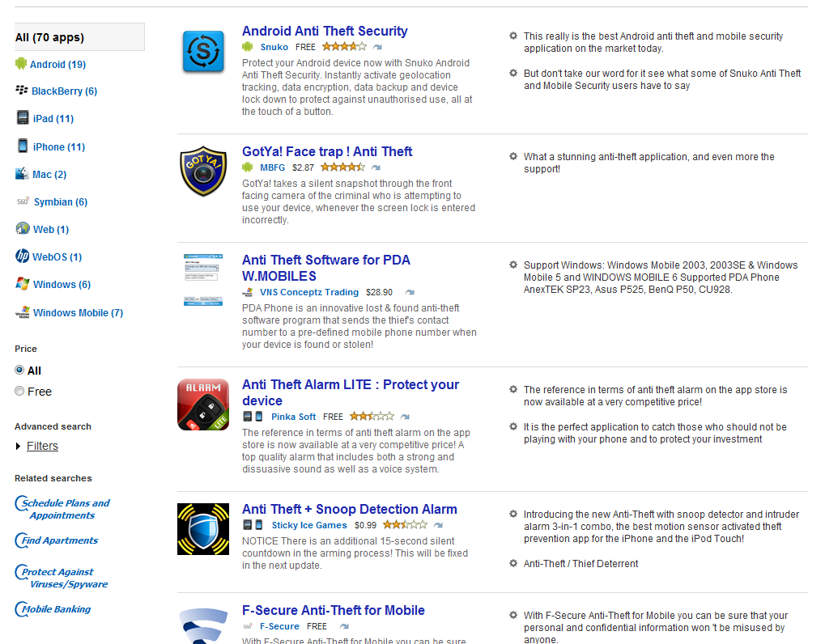The height and width of the screenshot is (644, 825).
Task: Open the GotYa! shield app icon
Action: [203, 172]
